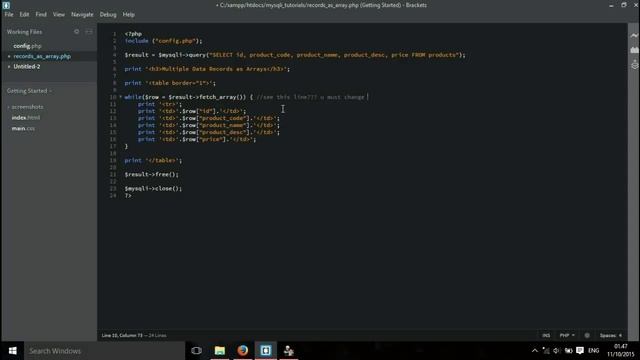This screenshot has height=360, width=640.
Task: Open Live Preview lightning icon
Action: (x=634, y=36)
